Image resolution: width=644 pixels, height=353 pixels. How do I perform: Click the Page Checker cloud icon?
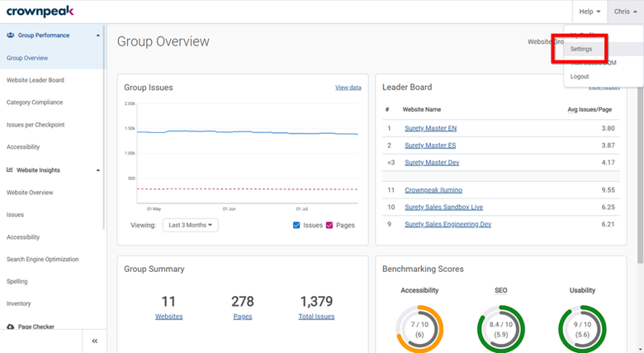(10, 327)
